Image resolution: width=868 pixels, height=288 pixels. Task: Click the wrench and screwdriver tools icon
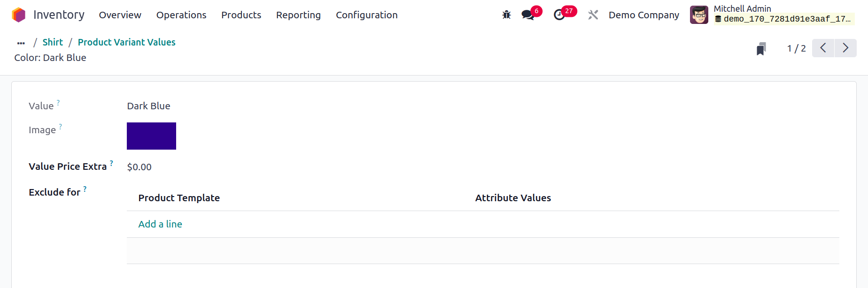pos(593,15)
